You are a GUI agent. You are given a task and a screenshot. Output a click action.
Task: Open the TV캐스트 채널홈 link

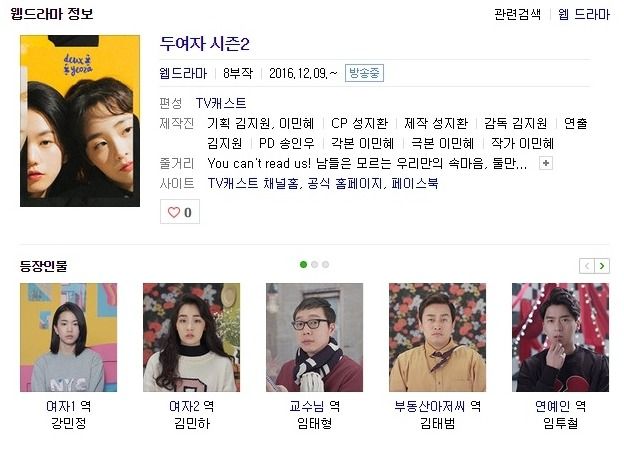253,183
